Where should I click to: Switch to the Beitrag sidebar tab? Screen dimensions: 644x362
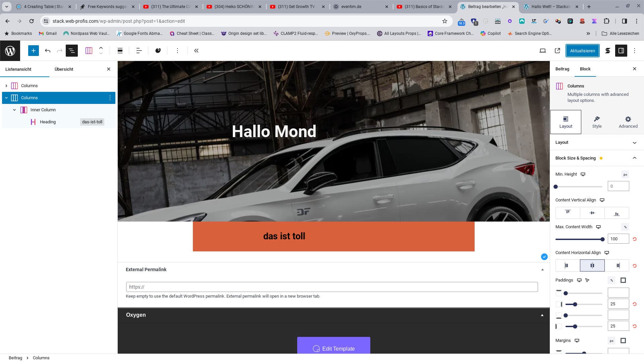pyautogui.click(x=562, y=69)
